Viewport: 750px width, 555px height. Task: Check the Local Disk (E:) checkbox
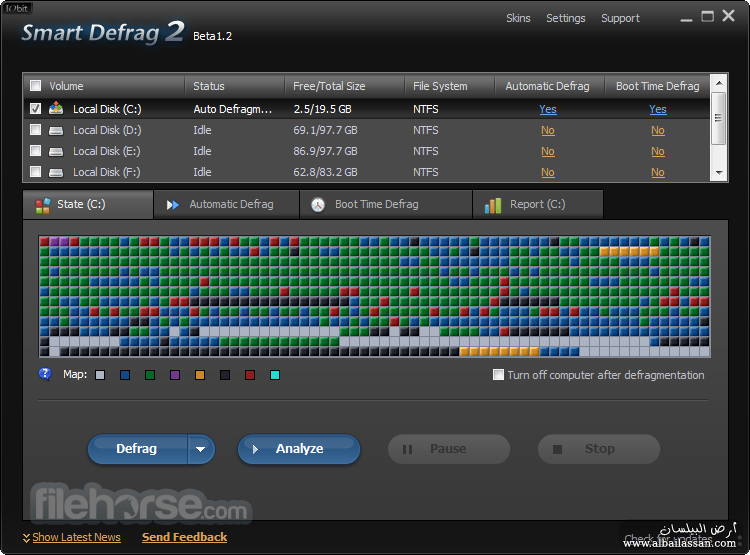coord(35,151)
